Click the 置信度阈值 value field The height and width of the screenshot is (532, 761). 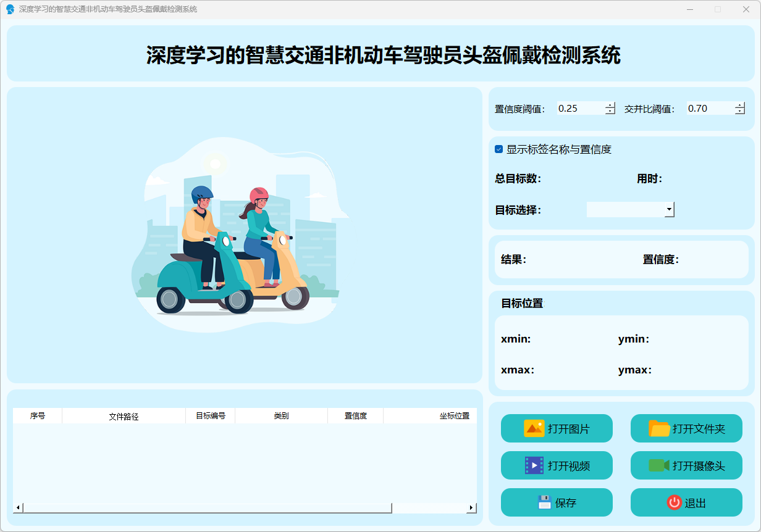point(579,109)
